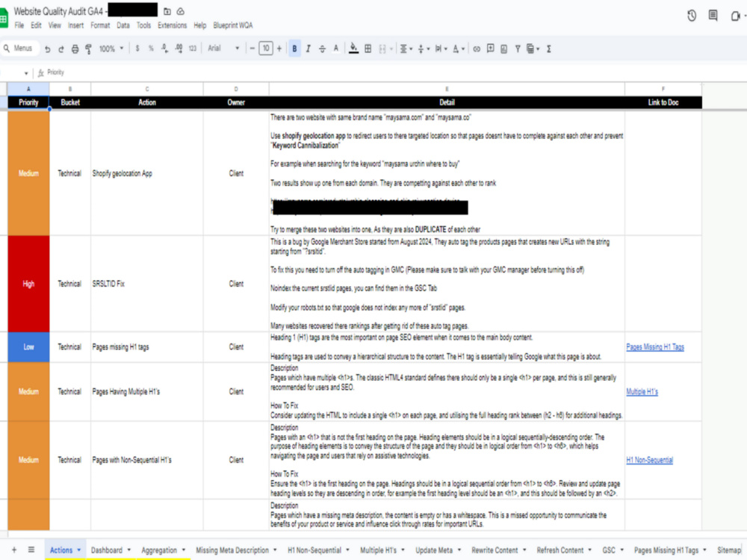Open Google Sheets home icon
The image size is (747, 560).
[4, 19]
